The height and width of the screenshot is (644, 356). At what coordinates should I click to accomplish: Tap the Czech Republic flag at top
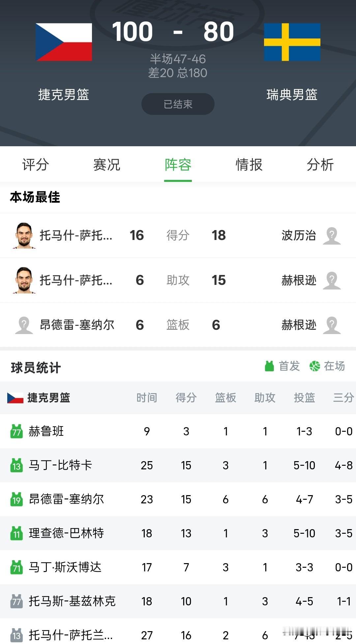[x=64, y=42]
